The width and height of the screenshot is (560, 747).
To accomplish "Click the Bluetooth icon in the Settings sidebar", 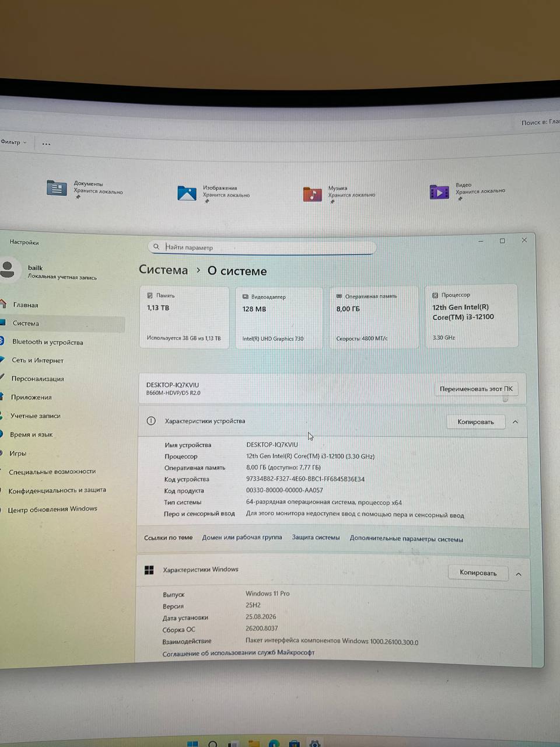I will (x=2, y=341).
